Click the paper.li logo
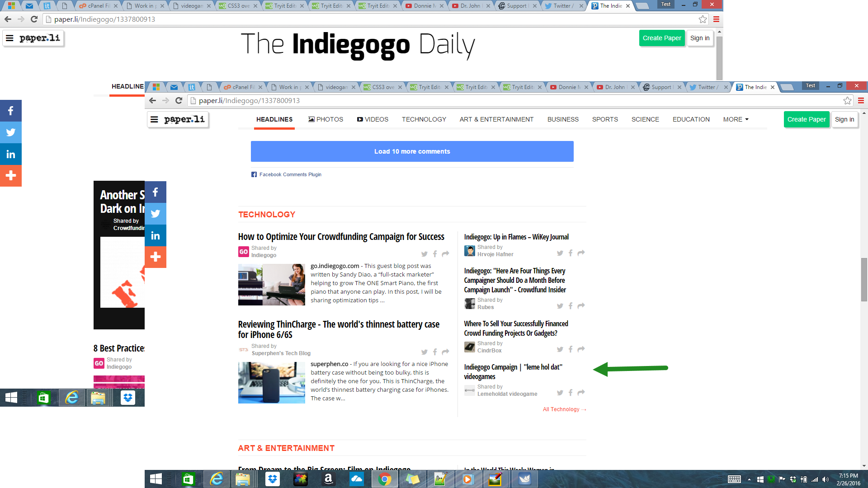Screen dimensions: 868x488 point(178,119)
